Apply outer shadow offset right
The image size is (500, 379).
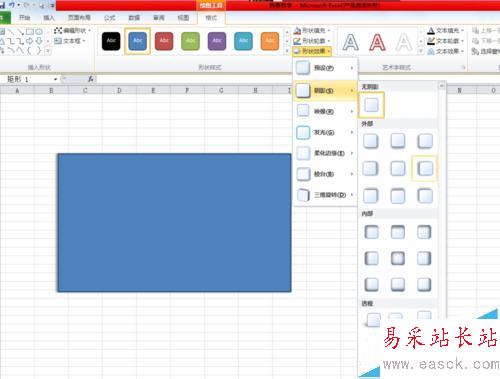pos(371,168)
